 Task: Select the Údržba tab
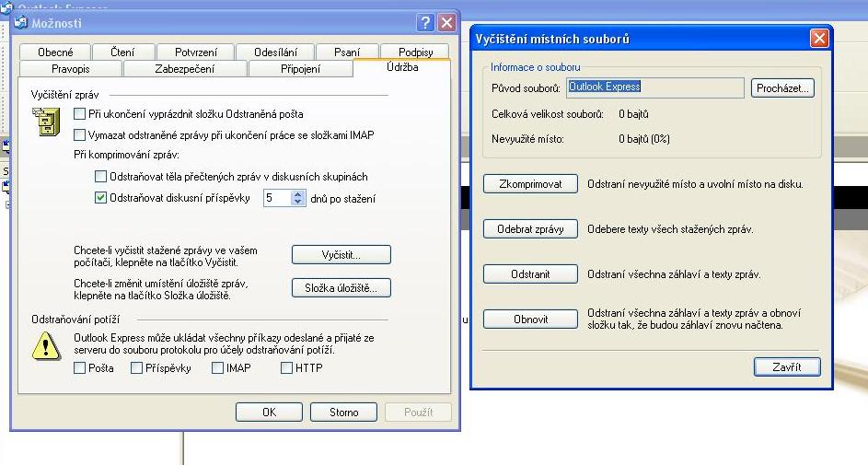click(x=402, y=67)
